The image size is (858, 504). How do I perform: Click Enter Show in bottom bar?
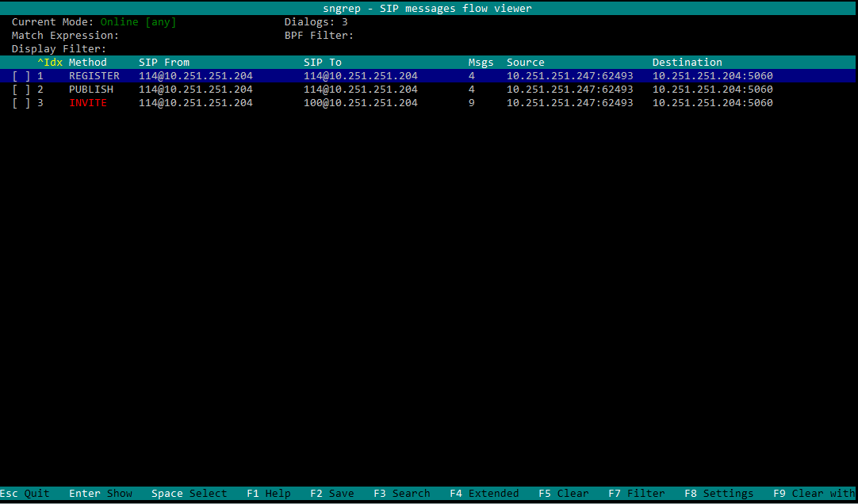pyautogui.click(x=100, y=494)
